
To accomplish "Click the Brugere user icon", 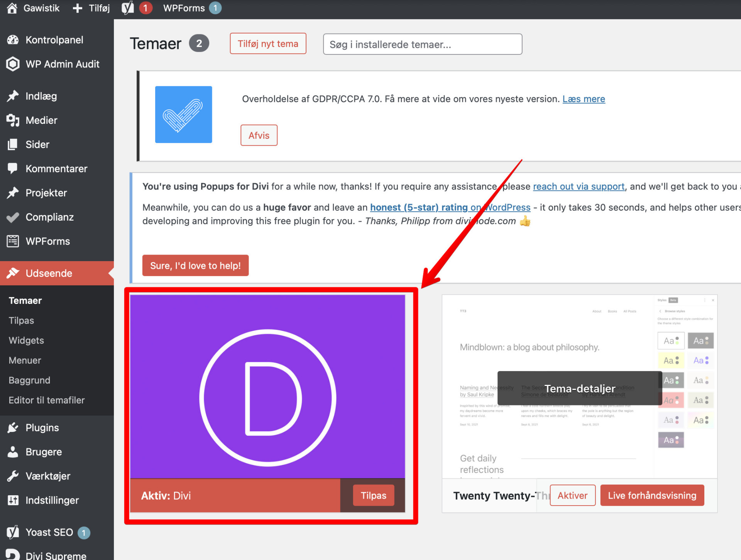I will click(13, 452).
